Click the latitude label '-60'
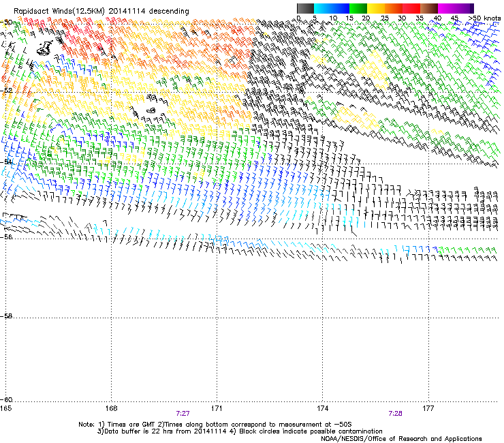The height and width of the screenshot is (443, 504). point(6,399)
